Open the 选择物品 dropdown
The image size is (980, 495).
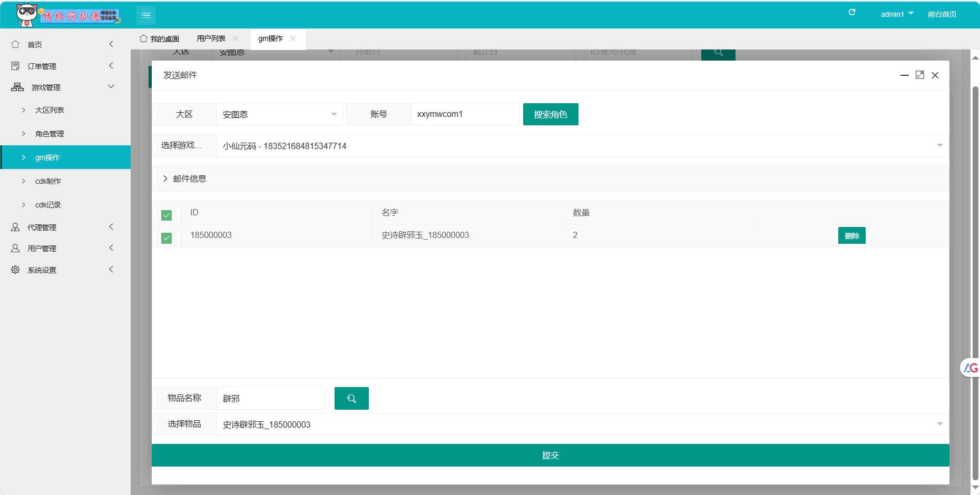coord(582,424)
